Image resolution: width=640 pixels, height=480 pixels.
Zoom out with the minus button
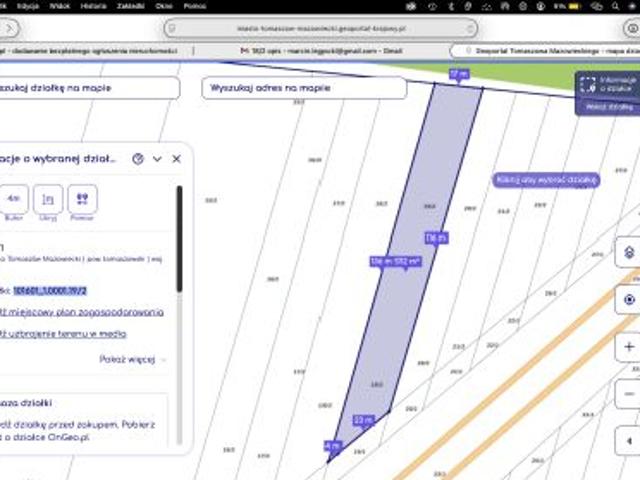(629, 394)
